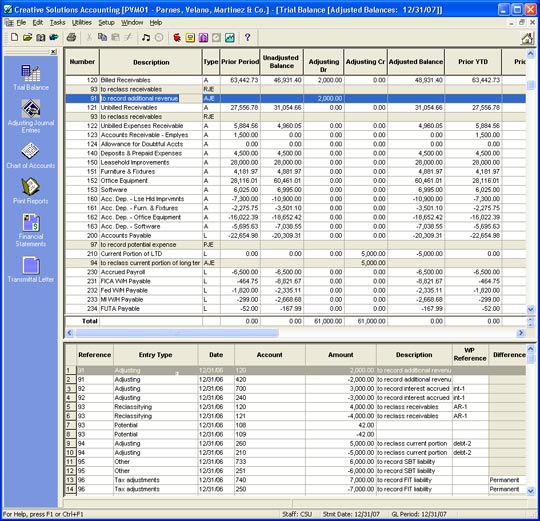
Task: Click the 'debt-2' WP reference for account 260
Action: [x=470, y=444]
